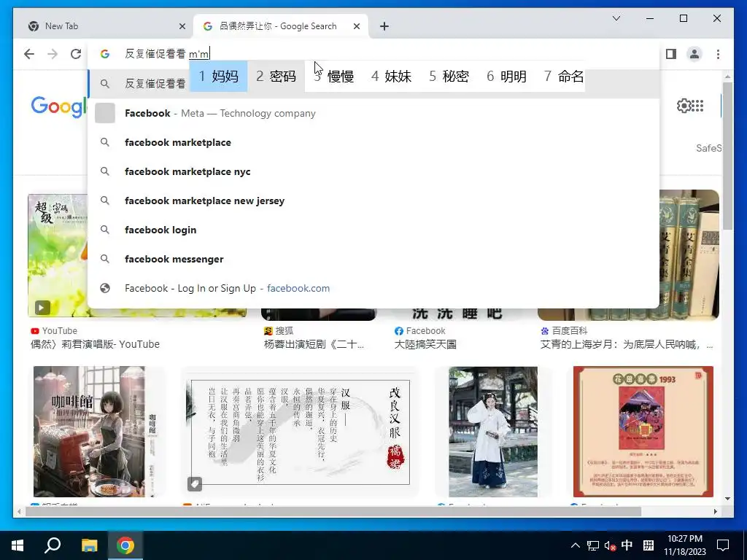The height and width of the screenshot is (560, 747).
Task: Choose IME candidate 4 妹妹
Action: [392, 76]
